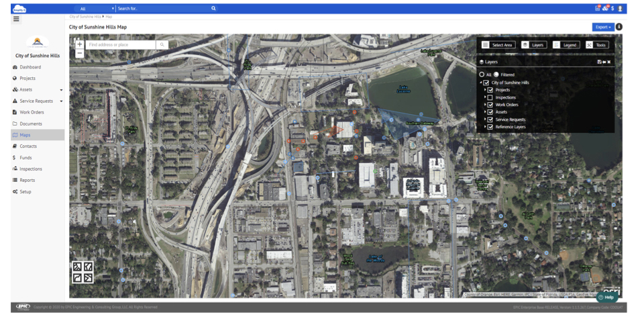Go to Work Orders in the sidebar
Viewport: 644px width, 333px height.
point(32,112)
